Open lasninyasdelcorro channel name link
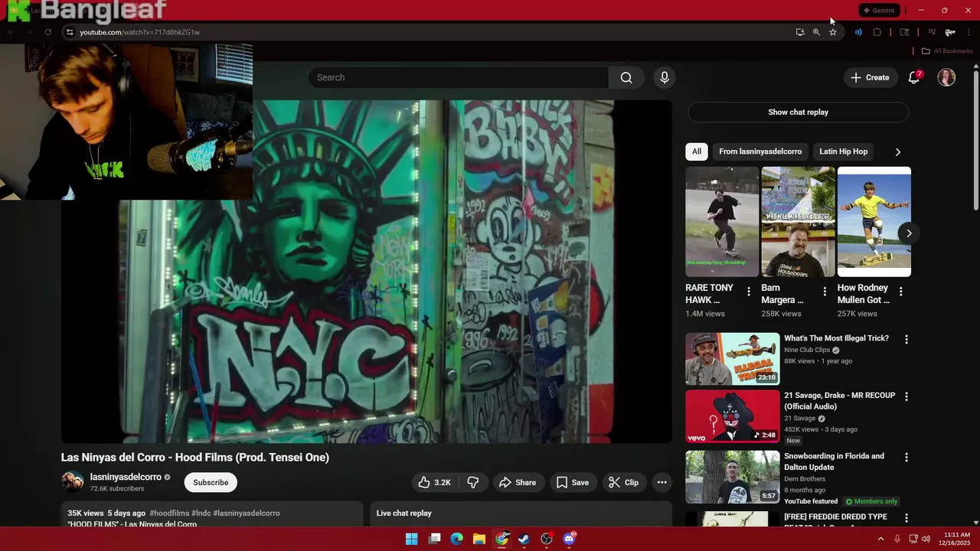 click(126, 477)
